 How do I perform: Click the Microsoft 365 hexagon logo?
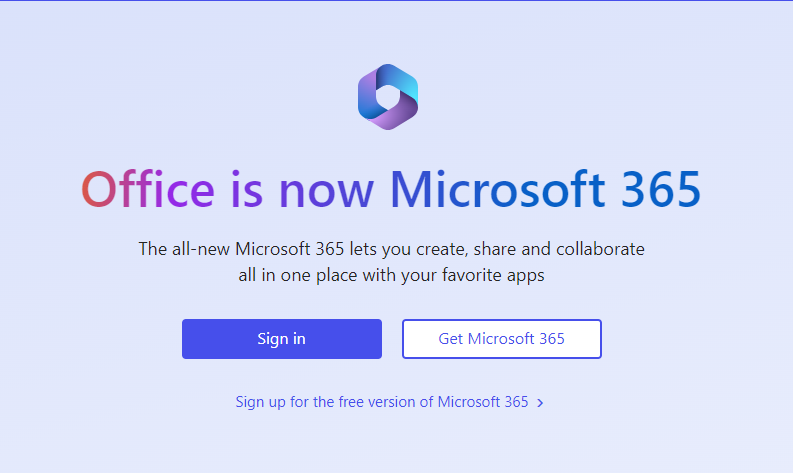(388, 96)
